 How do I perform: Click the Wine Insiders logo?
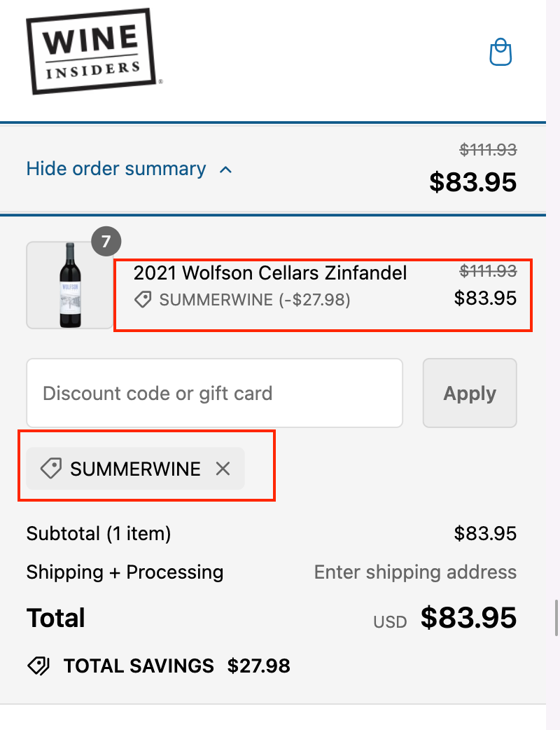[x=90, y=51]
